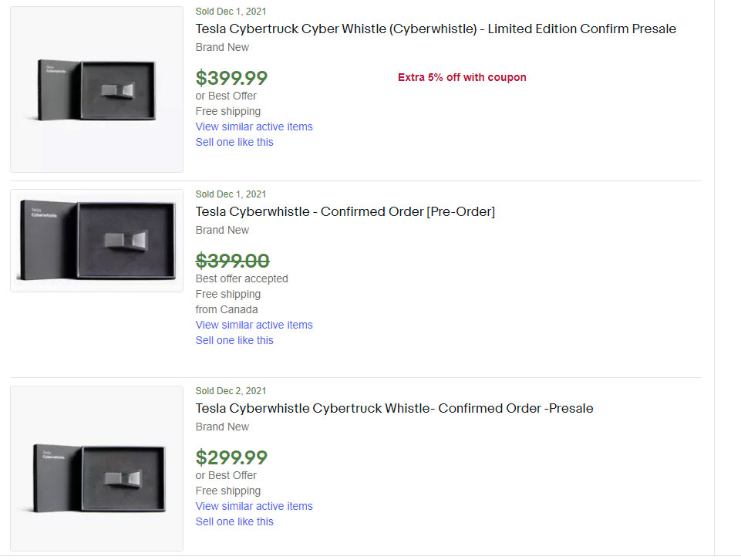Click the $299.99 sold price
Screen dimensions: 741x560
point(231,457)
